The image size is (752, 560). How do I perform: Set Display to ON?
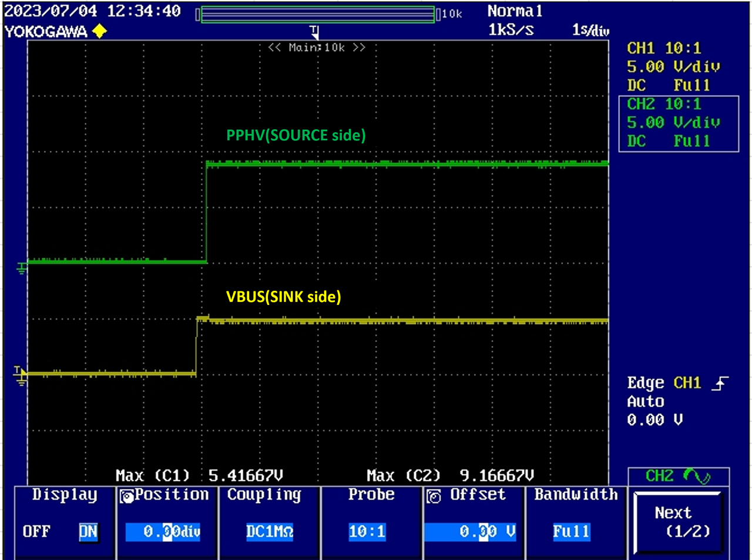pyautogui.click(x=88, y=532)
